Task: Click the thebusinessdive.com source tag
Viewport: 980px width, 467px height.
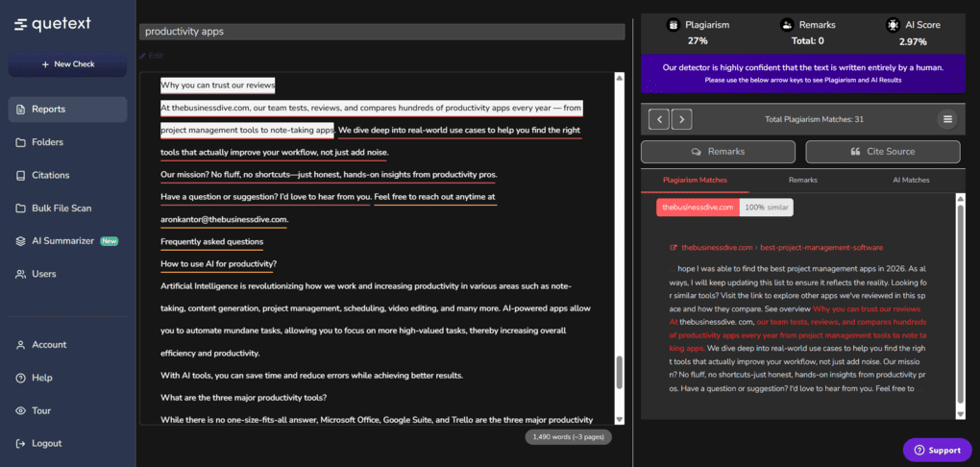Action: point(698,208)
